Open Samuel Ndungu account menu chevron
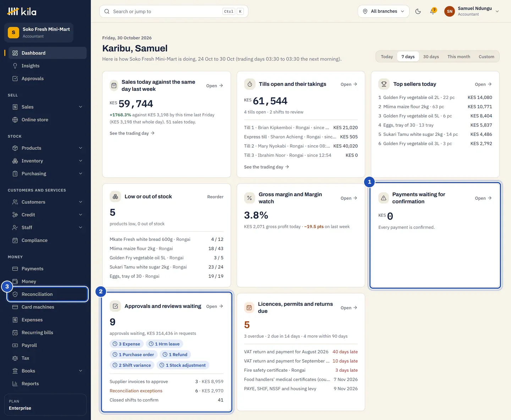Image resolution: width=511 pixels, height=420 pixels. [497, 11]
